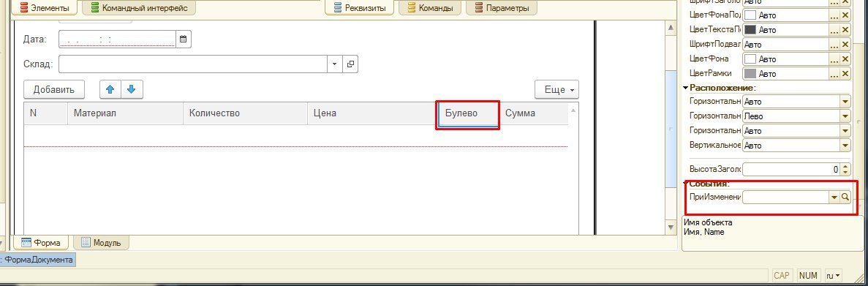This screenshot has width=868, height=286.
Task: Move row down with blue down arrow
Action: coord(131,89)
